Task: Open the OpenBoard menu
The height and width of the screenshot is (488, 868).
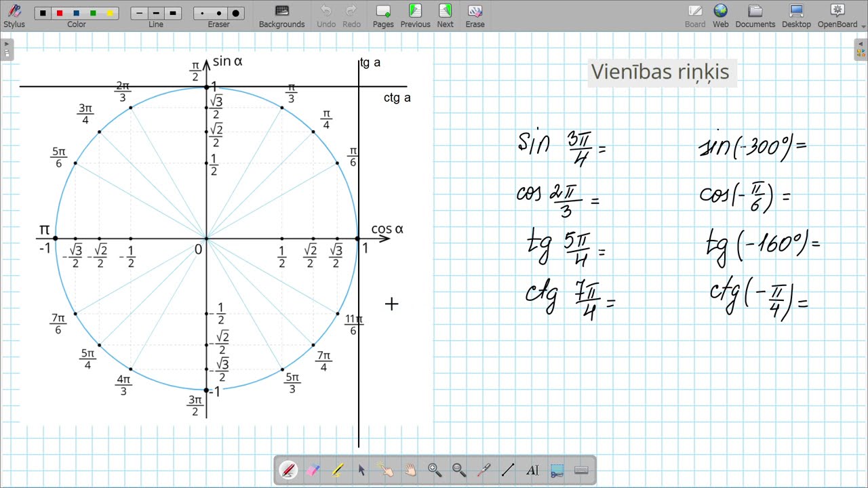Action: pos(837,15)
